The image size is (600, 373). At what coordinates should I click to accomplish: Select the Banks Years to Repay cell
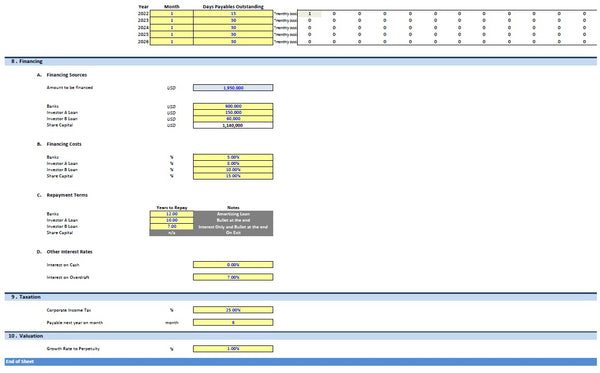[x=171, y=214]
